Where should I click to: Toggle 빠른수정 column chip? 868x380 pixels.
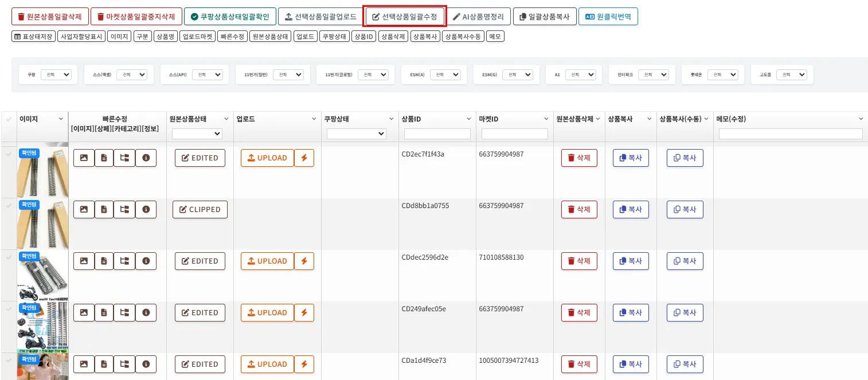tap(232, 37)
